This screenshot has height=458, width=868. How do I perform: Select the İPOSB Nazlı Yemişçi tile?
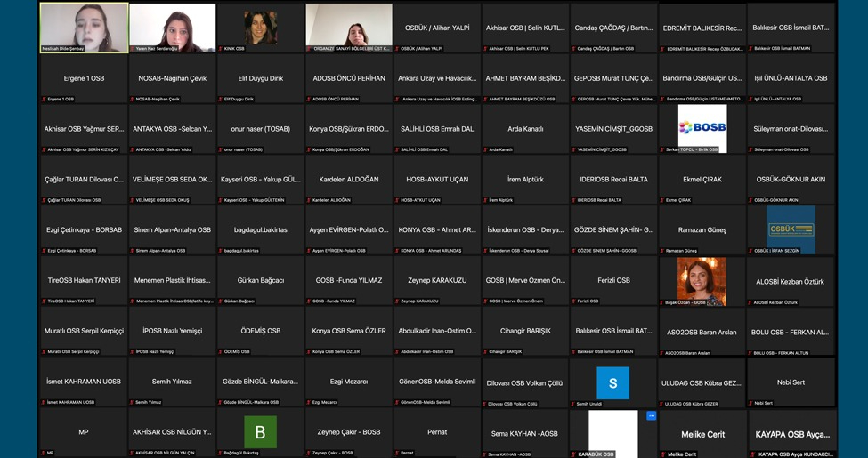pyautogui.click(x=172, y=331)
